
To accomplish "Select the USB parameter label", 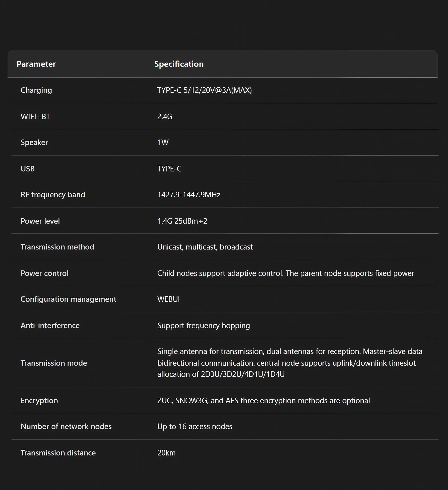I will click(27, 169).
